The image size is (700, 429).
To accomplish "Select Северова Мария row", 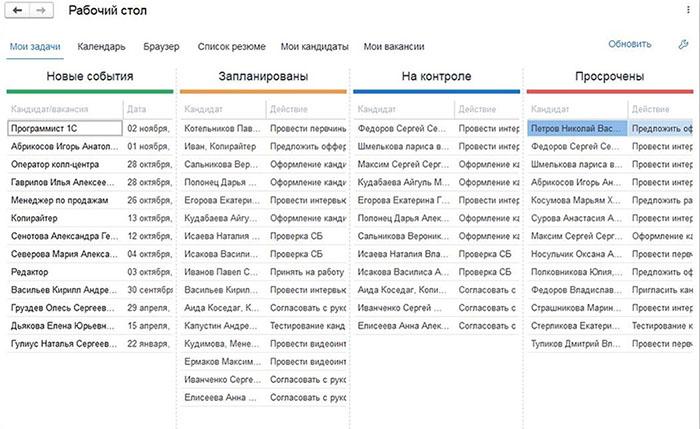I will (90, 254).
